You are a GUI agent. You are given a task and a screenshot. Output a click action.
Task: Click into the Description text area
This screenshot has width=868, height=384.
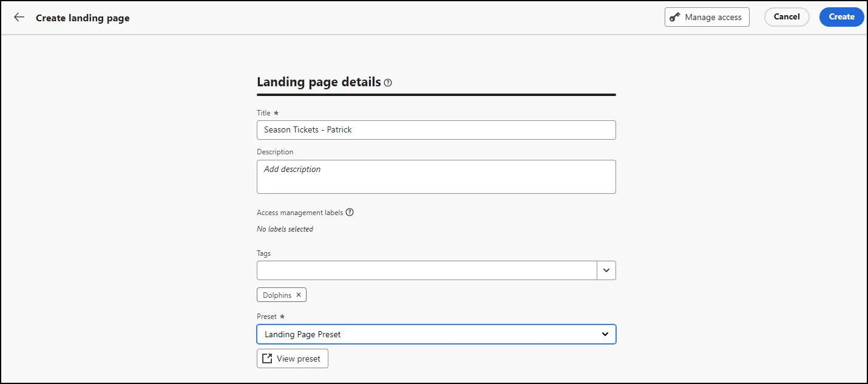436,177
